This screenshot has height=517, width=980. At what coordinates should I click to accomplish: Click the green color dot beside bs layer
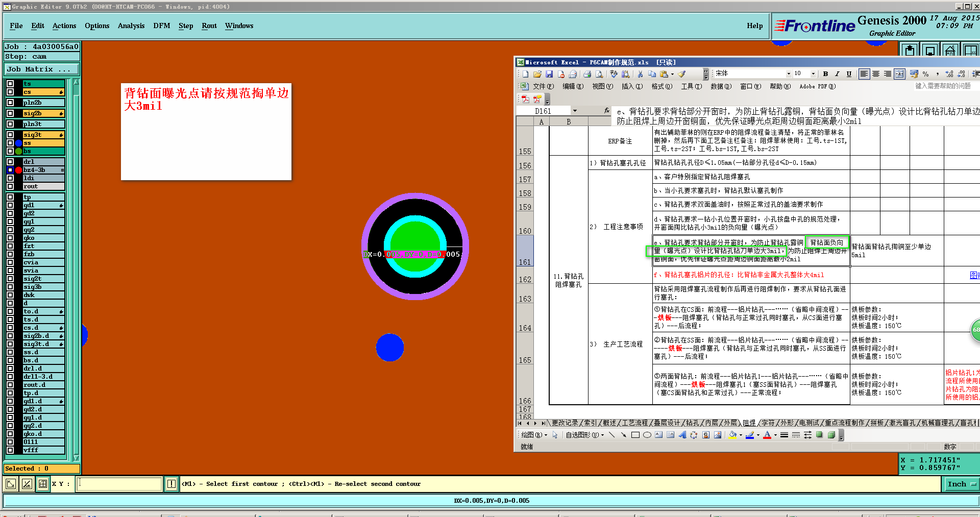tap(19, 151)
